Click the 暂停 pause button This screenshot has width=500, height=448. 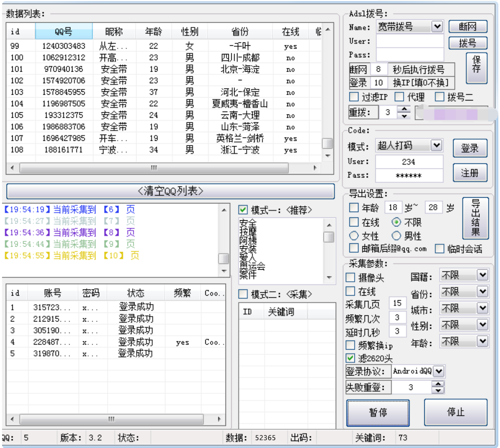(x=377, y=412)
